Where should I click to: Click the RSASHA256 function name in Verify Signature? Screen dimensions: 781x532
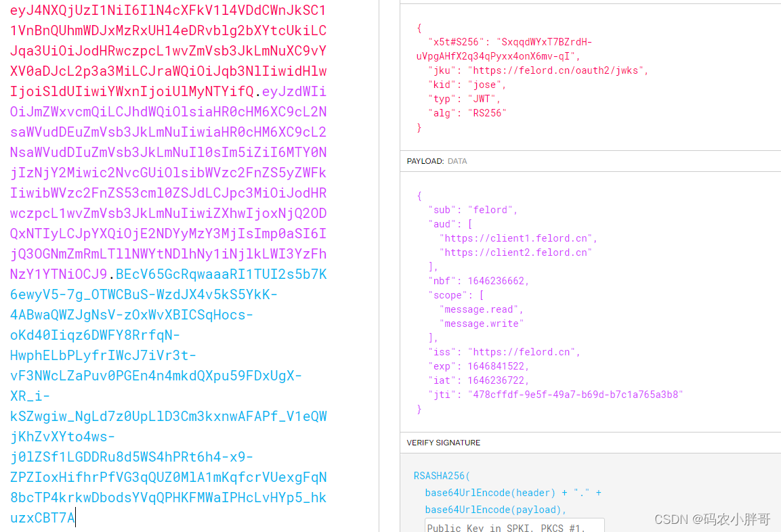[441, 475]
